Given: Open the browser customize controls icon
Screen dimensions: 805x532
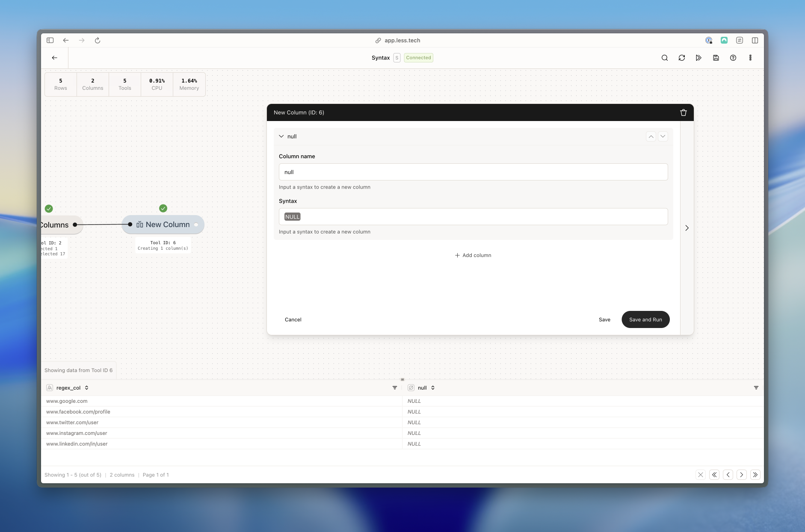Looking at the screenshot, I should coord(740,40).
